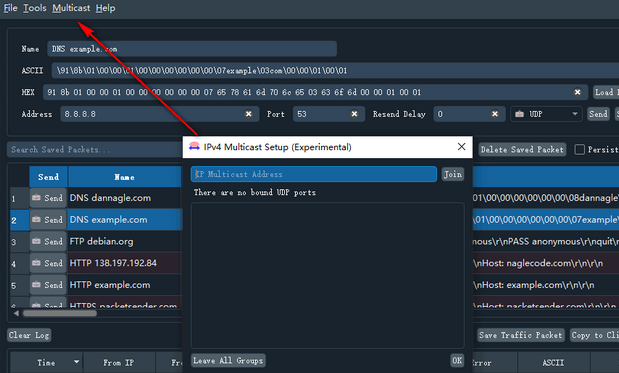Click Copy to Clipboard button
The image size is (619, 373).
point(594,335)
